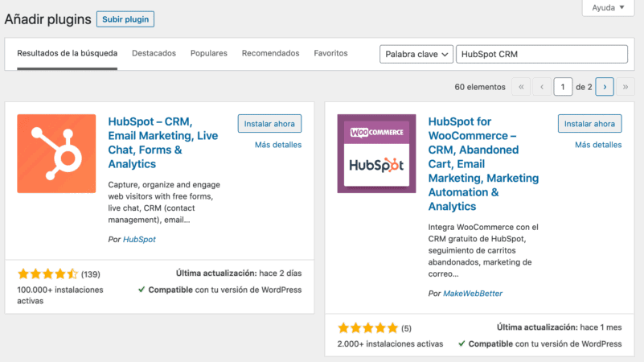
Task: Switch to the Destacados tab
Action: click(154, 53)
